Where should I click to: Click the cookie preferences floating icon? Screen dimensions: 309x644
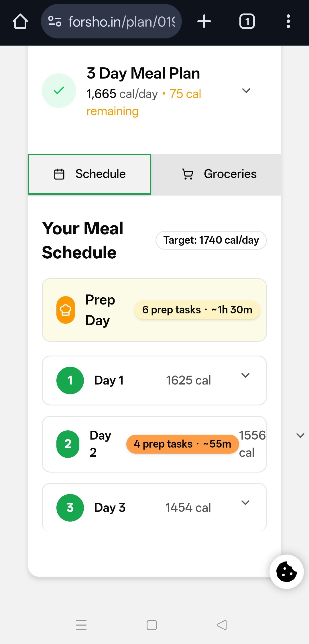286,572
